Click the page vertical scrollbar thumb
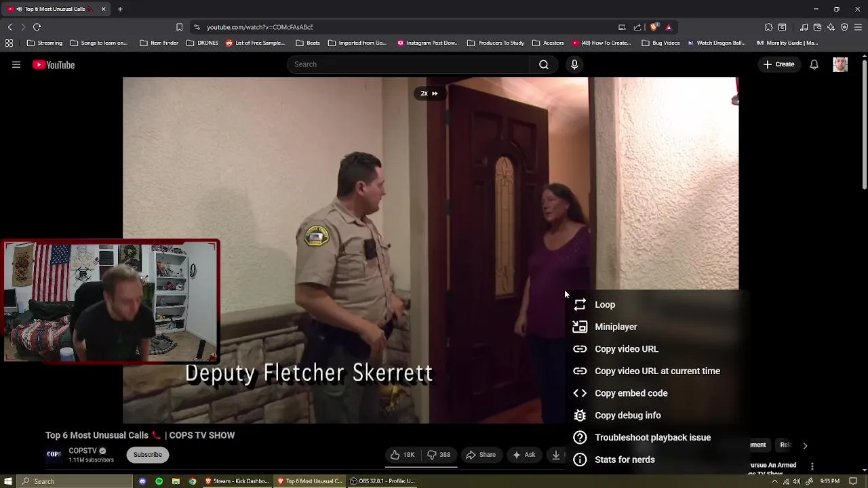Image resolution: width=868 pixels, height=488 pixels. 864,125
